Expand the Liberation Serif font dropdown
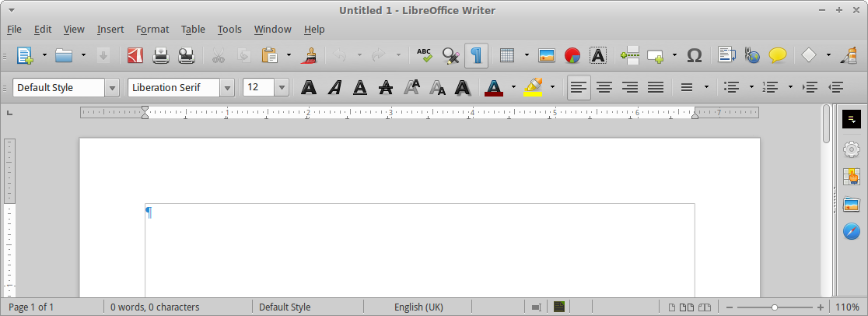This screenshot has height=316, width=868. click(x=227, y=87)
